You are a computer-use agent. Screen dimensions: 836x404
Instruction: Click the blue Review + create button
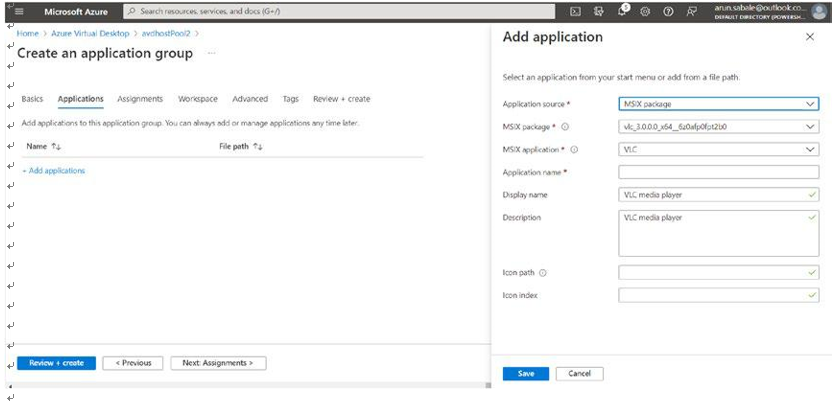pyautogui.click(x=57, y=363)
